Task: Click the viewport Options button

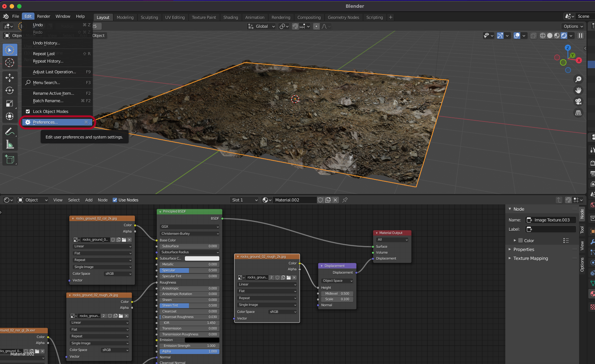Action: pos(573,26)
